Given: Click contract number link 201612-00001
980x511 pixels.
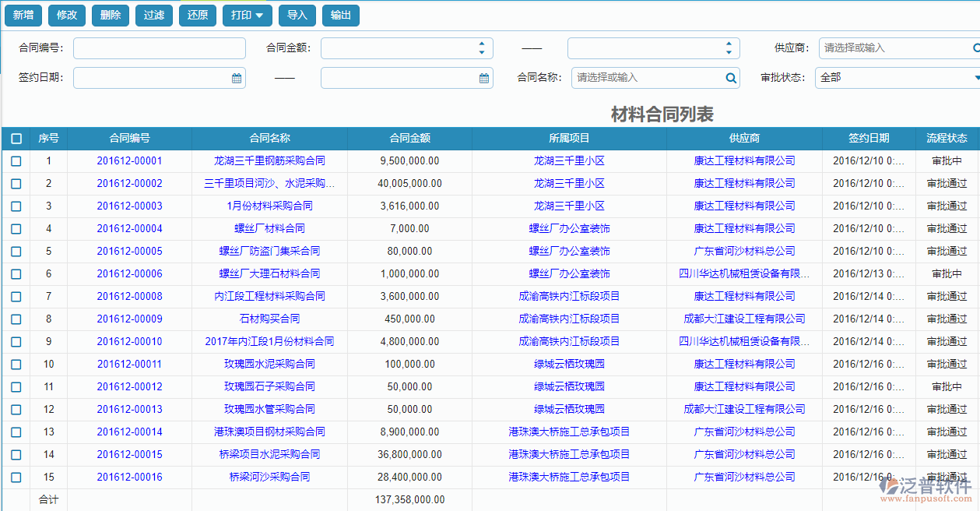Looking at the screenshot, I should 131,160.
